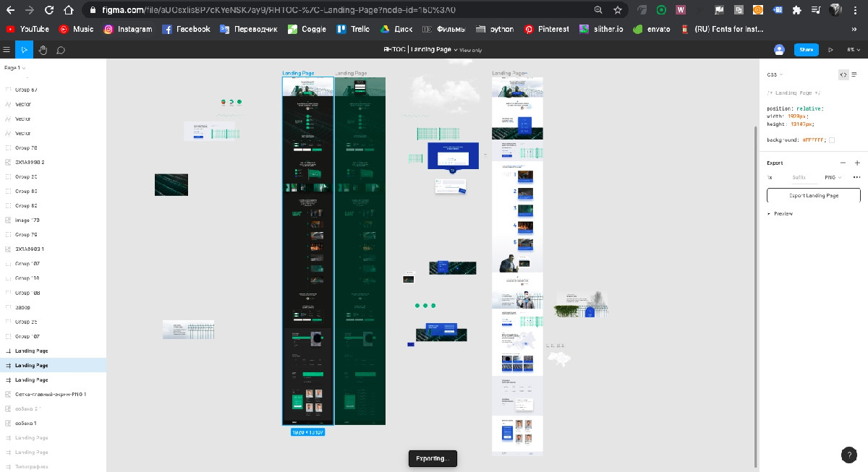Screen dimensions: 868x472
Task: Select the Hand tool
Action: [x=43, y=50]
